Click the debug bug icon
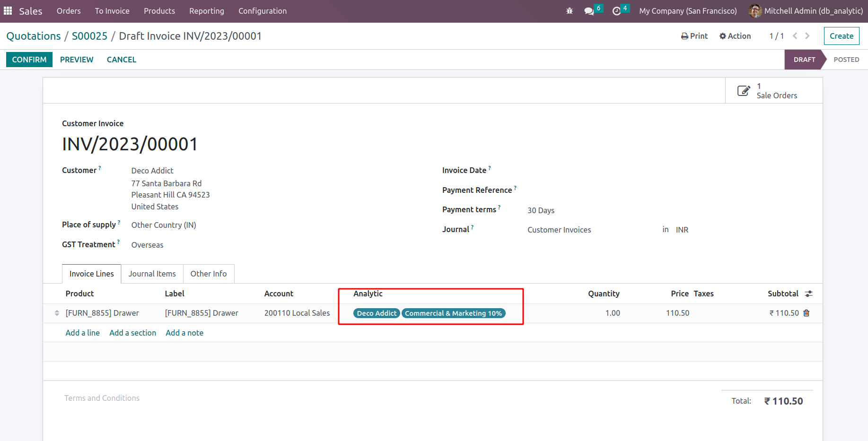The image size is (868, 441). (x=570, y=11)
